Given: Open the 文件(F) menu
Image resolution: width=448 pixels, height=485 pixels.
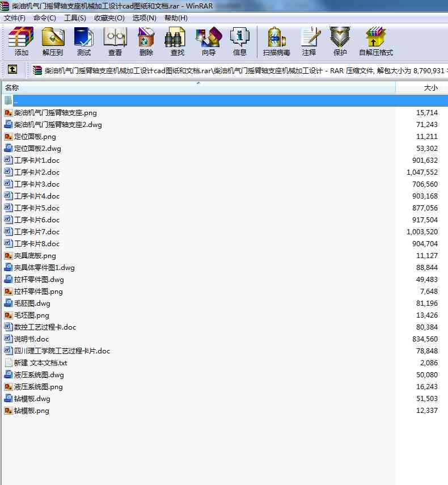Looking at the screenshot, I should (x=15, y=18).
